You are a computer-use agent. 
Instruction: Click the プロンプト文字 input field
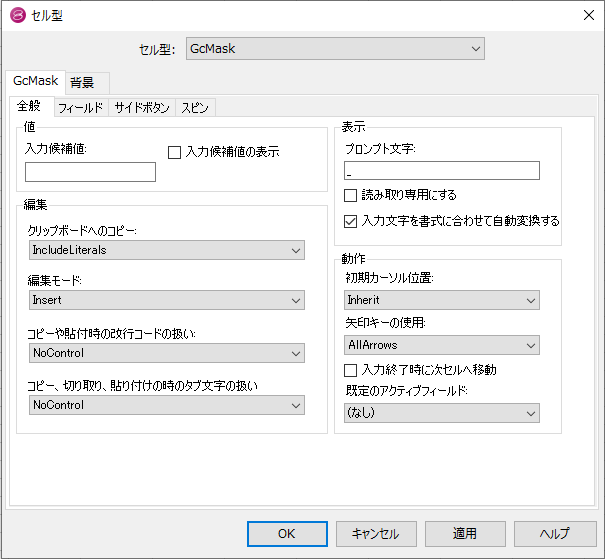(x=442, y=171)
